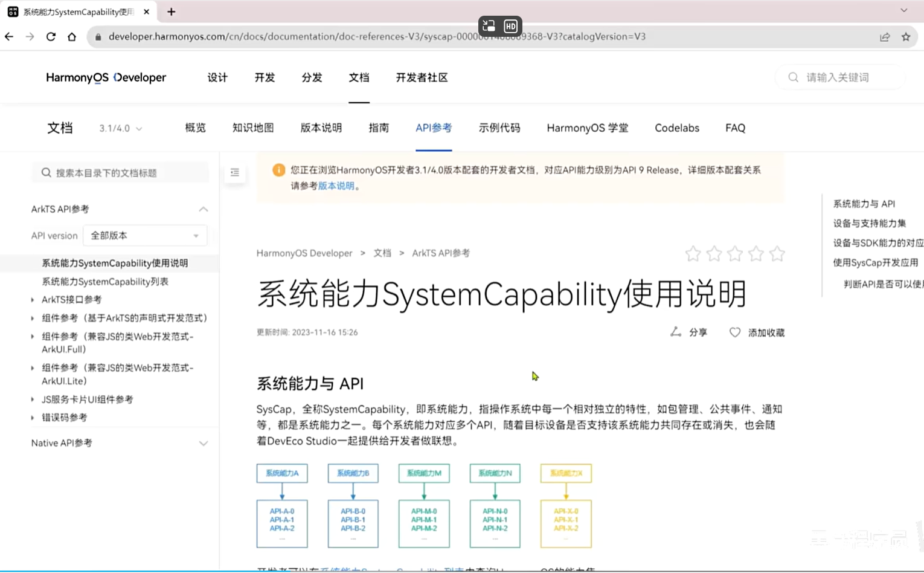Screen dimensions: 924x573
Task: Click the share icon next to 分享
Action: 676,332
